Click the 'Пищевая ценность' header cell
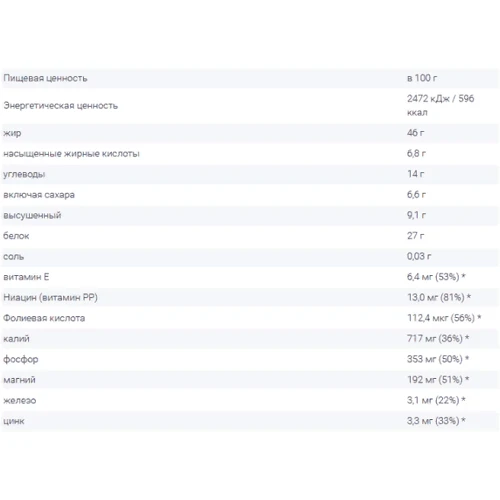The image size is (500, 500). [x=45, y=78]
